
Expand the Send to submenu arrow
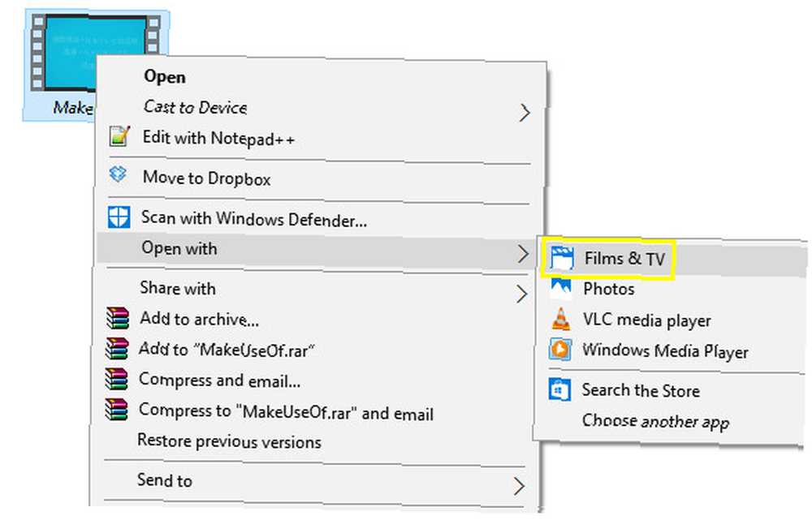[x=518, y=486]
